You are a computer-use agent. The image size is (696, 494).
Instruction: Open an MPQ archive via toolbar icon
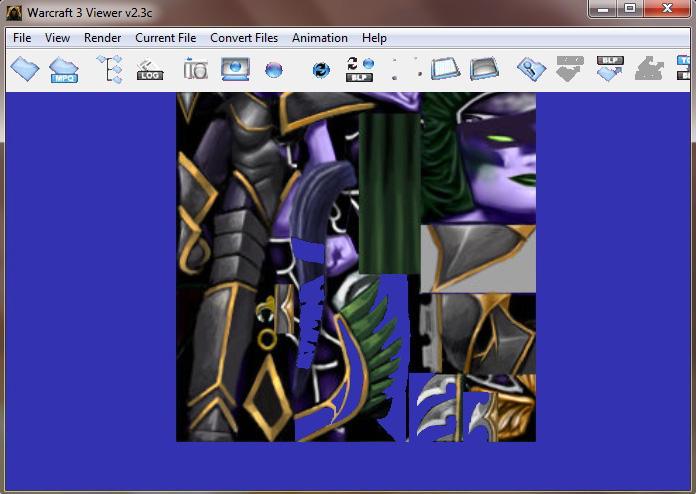click(64, 70)
